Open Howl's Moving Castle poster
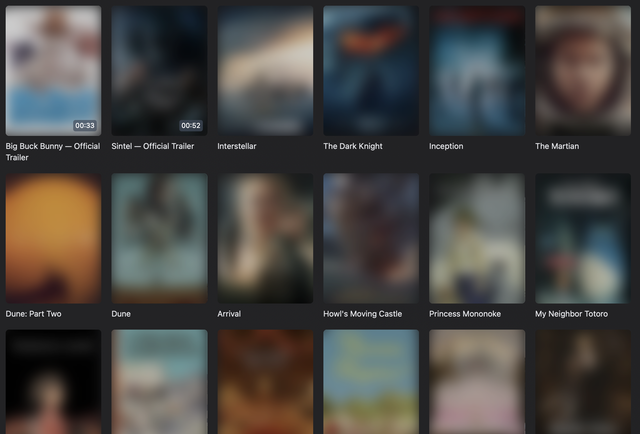This screenshot has height=434, width=640. pos(371,238)
